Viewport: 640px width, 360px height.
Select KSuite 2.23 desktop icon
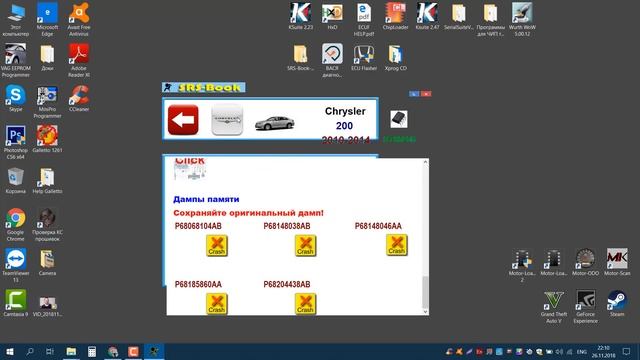[x=301, y=16]
